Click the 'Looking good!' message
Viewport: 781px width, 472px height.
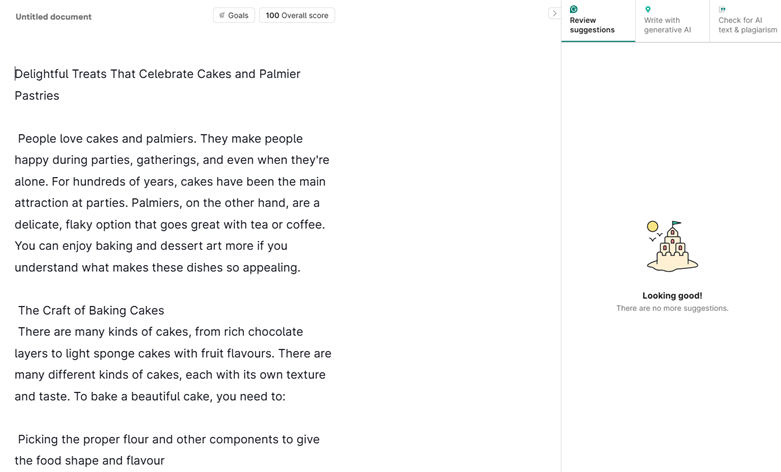pos(672,295)
